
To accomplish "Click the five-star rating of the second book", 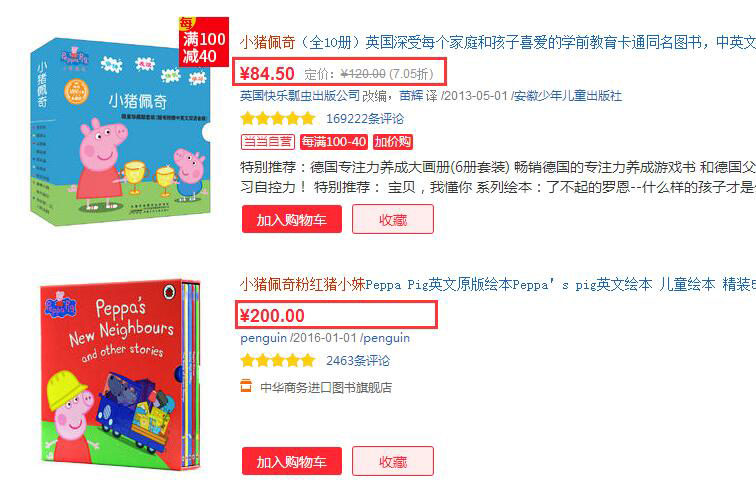I will pyautogui.click(x=278, y=360).
